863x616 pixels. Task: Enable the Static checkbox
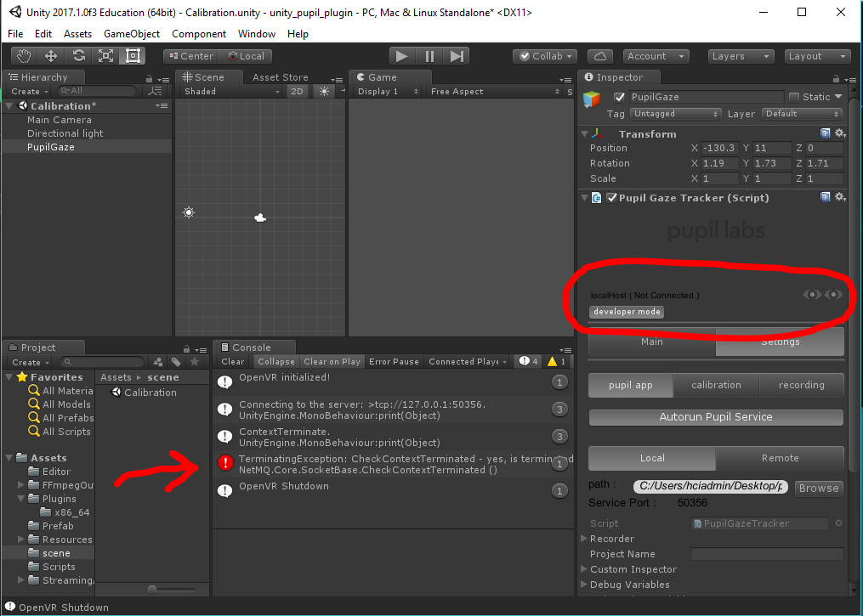click(x=793, y=98)
